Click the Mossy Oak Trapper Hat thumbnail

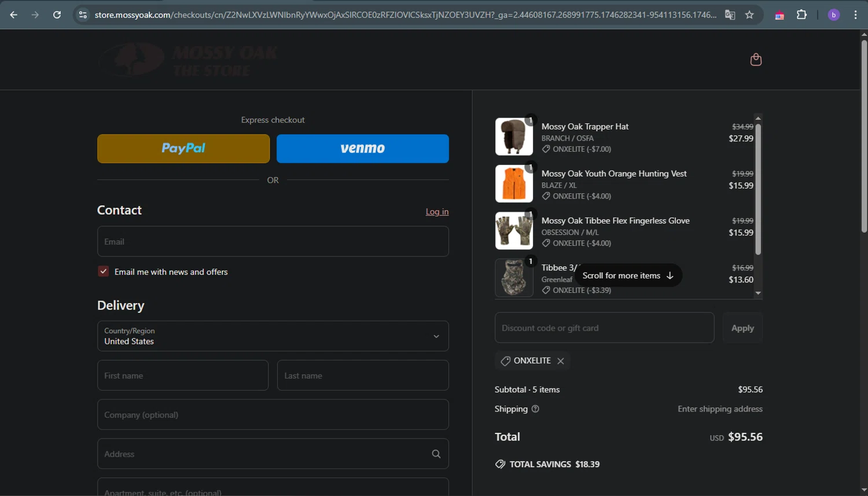point(514,137)
